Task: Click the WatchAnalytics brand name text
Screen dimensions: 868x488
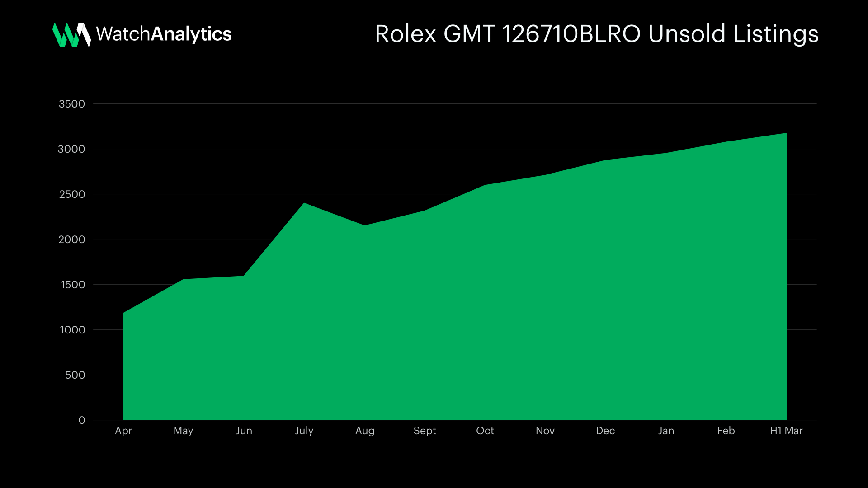Action: coord(164,34)
